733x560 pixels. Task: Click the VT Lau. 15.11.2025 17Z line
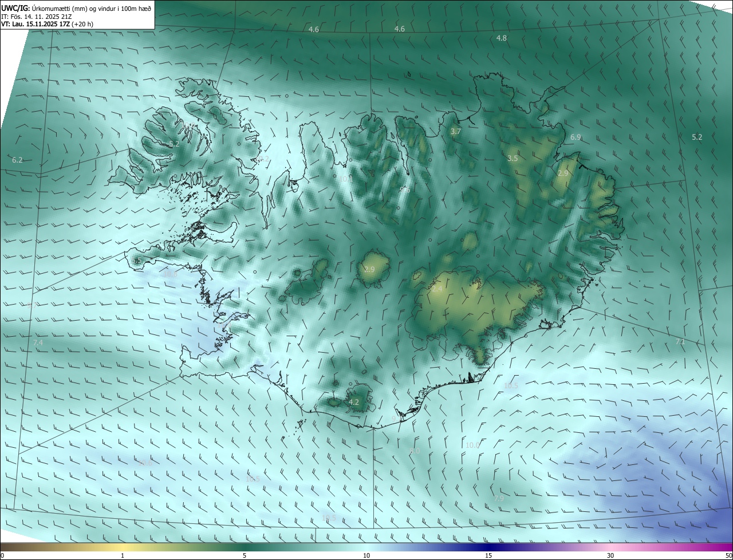click(x=47, y=24)
